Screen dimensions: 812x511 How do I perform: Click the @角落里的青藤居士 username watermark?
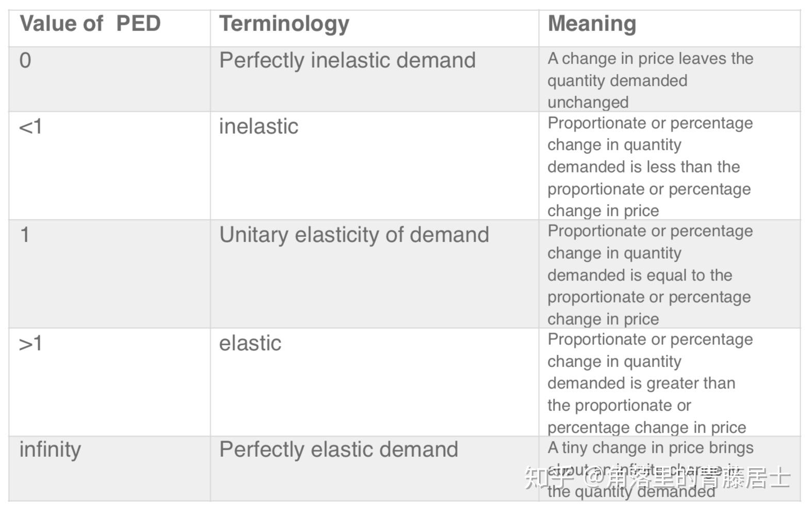[687, 477]
